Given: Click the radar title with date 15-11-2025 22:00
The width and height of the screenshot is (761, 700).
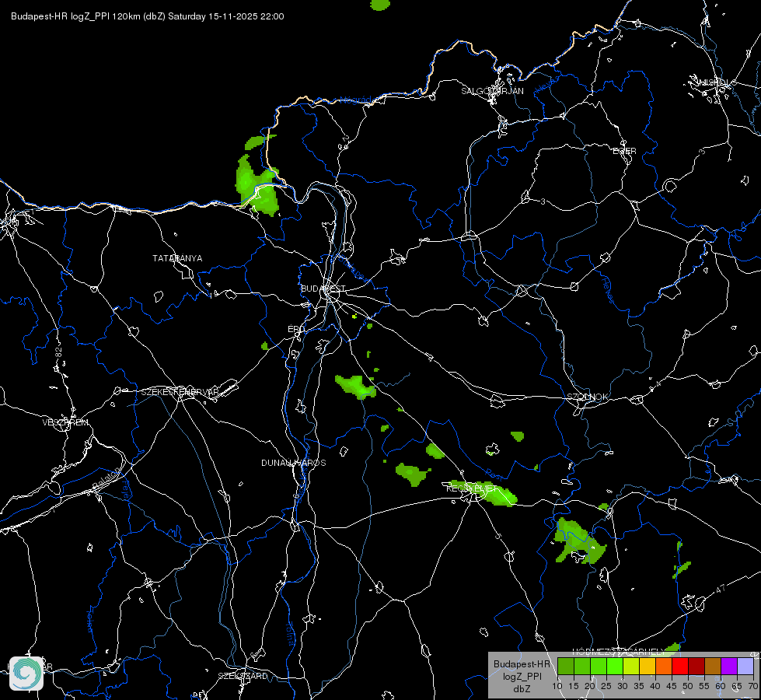Looking at the screenshot, I should 148,16.
